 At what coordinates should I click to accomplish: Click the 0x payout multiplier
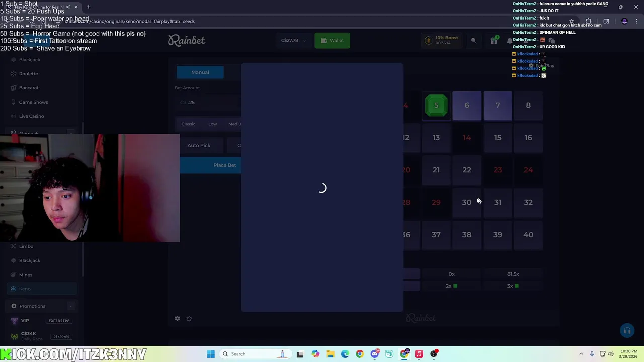click(451, 274)
